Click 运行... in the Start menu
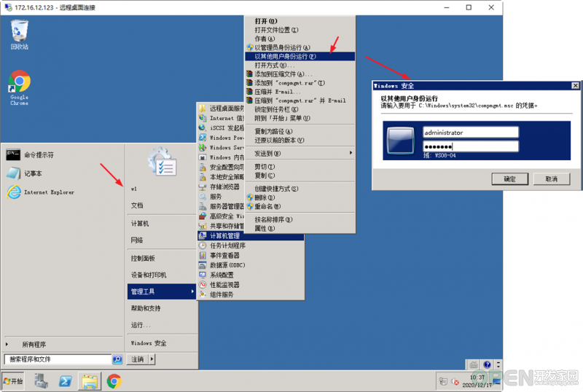The height and width of the screenshot is (392, 583). point(141,325)
